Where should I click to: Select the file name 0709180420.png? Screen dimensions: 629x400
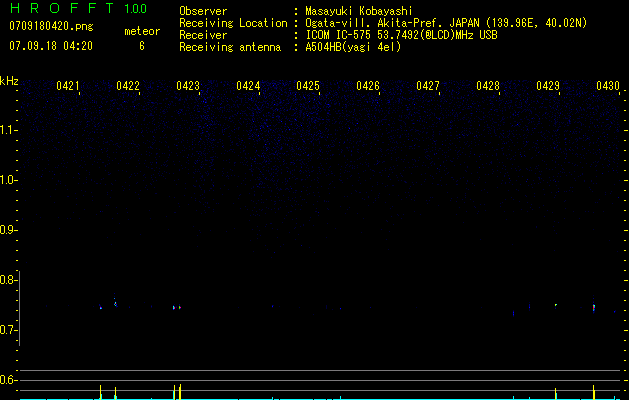[51, 26]
